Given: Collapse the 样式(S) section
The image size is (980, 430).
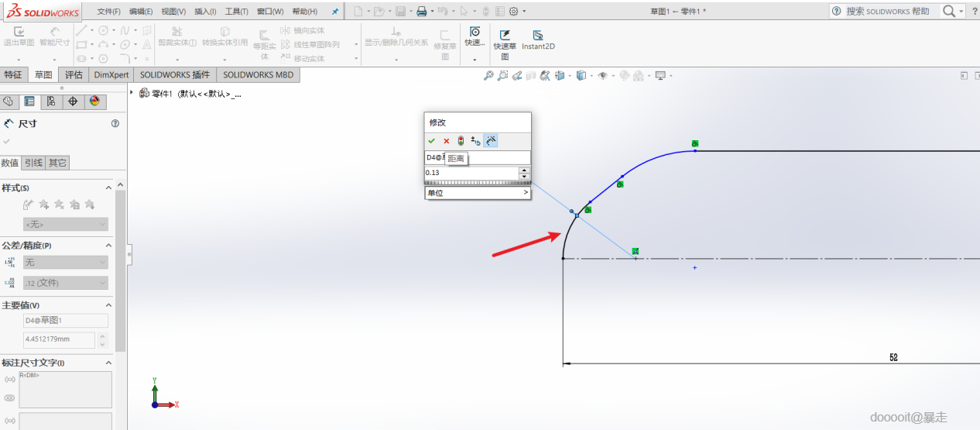Looking at the screenshot, I should click(x=108, y=188).
